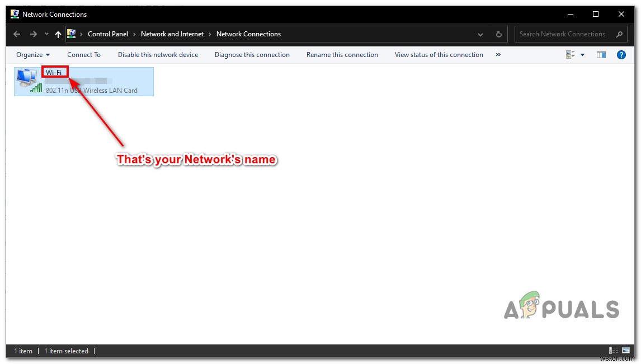Expand recent locations with the address bar chevron
The height and width of the screenshot is (364, 641).
[480, 34]
